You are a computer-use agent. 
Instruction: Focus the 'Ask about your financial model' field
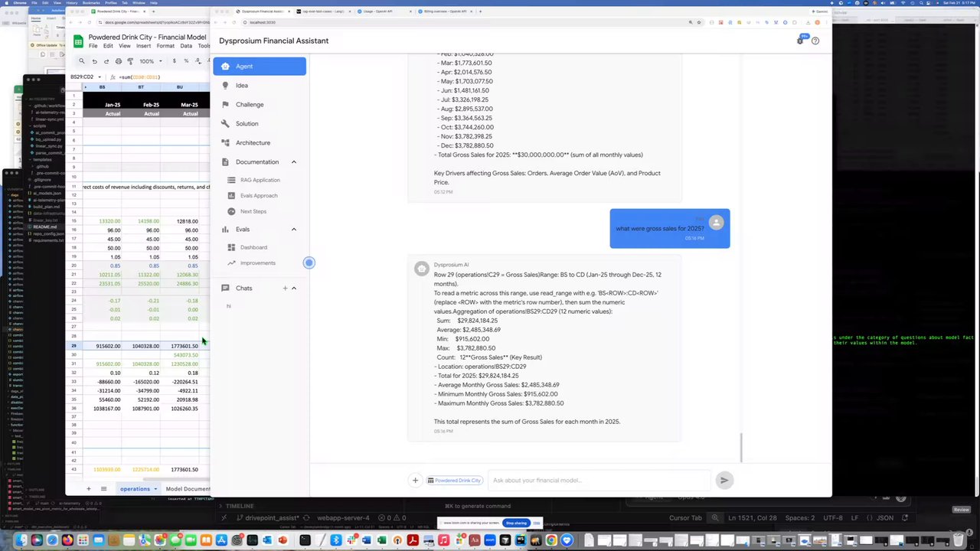click(x=601, y=481)
